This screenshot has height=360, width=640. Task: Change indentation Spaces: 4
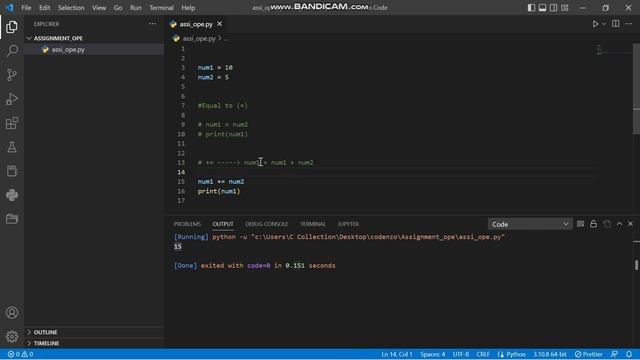click(433, 354)
